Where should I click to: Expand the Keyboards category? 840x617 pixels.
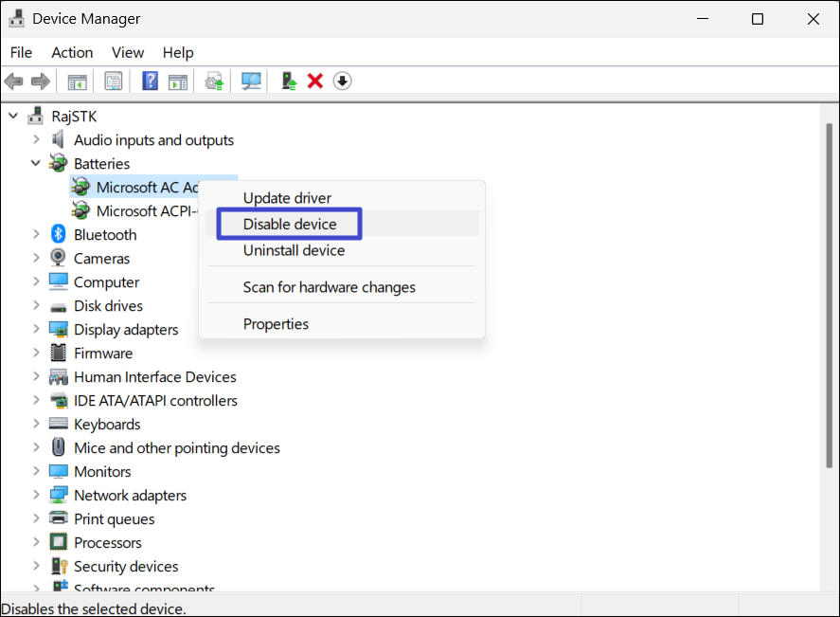[x=36, y=425]
